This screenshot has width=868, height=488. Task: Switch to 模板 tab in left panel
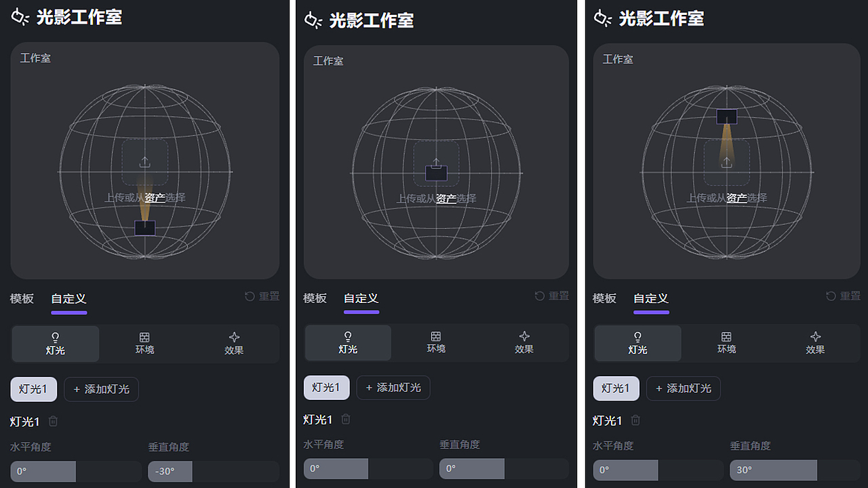click(x=22, y=299)
